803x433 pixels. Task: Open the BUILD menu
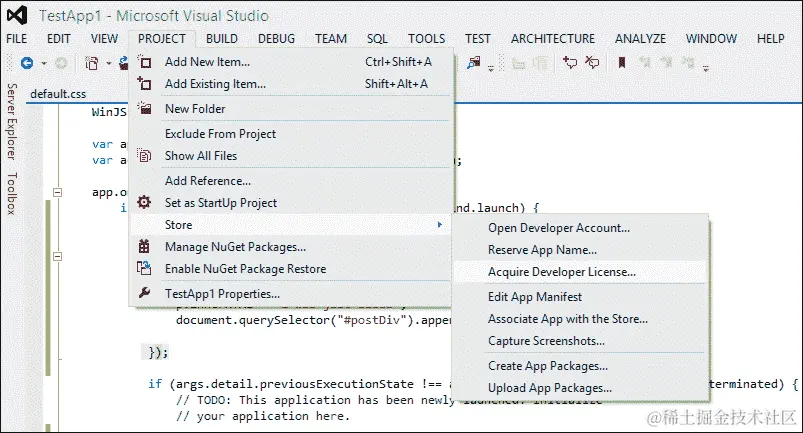[x=222, y=39]
